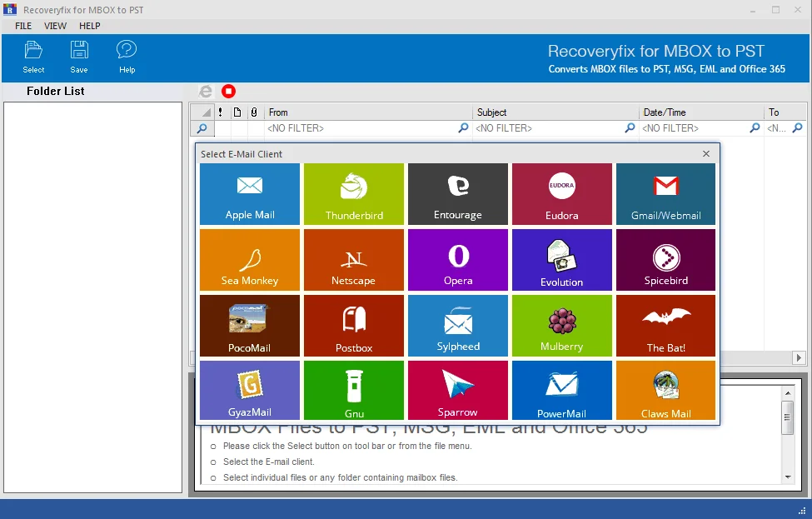Select The Bat! client tile

(666, 326)
